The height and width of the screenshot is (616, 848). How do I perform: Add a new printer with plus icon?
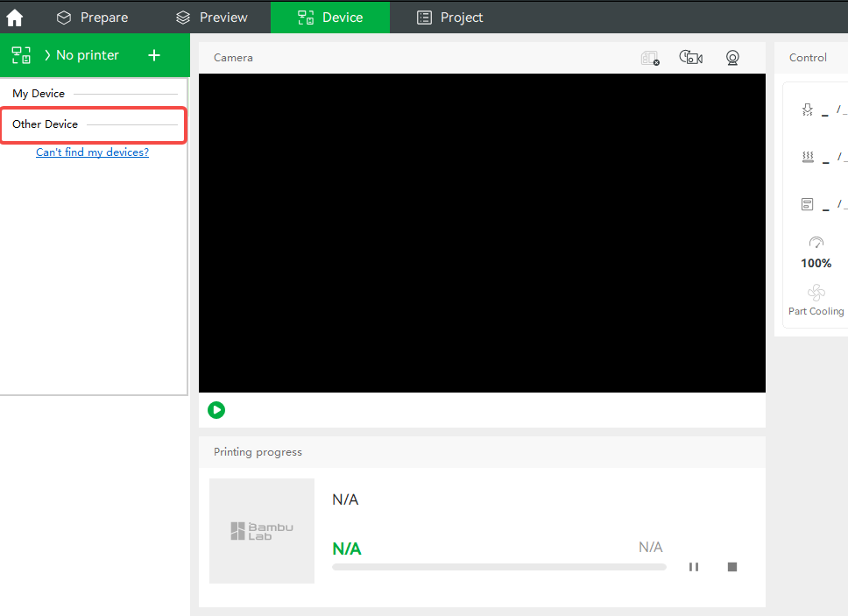pyautogui.click(x=154, y=55)
